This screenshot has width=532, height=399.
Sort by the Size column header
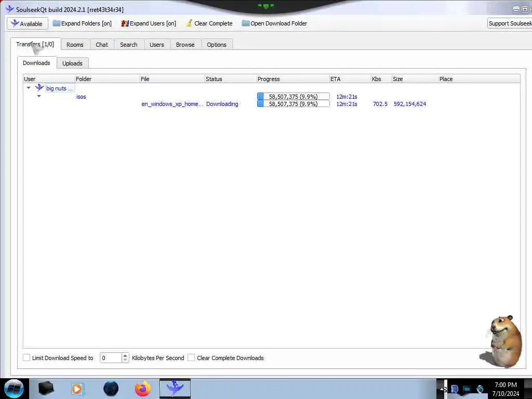(x=415, y=79)
